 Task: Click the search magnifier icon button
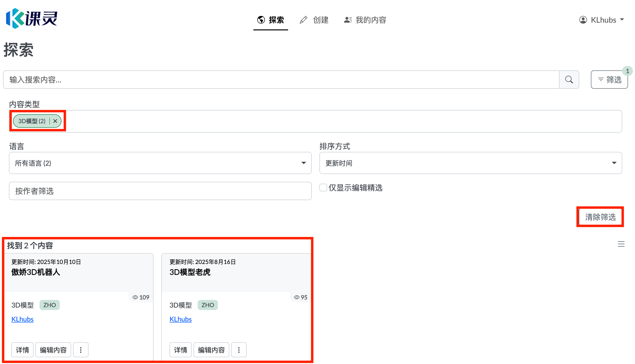point(569,80)
